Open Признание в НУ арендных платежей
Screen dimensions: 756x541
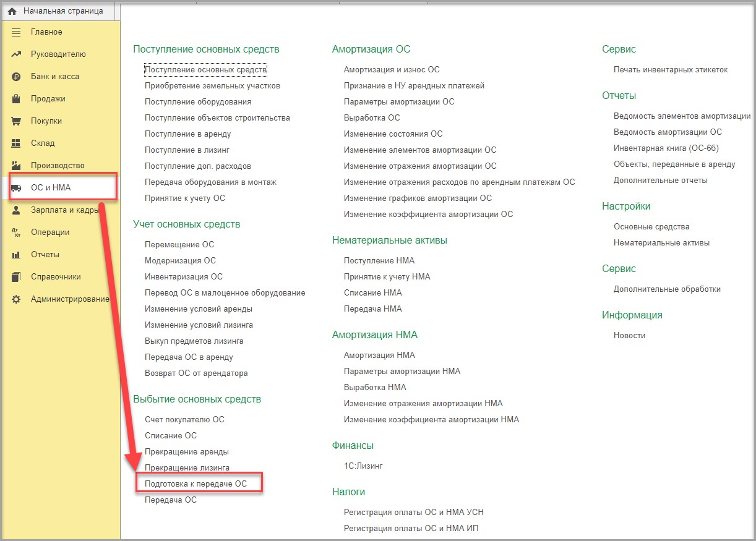click(x=414, y=85)
